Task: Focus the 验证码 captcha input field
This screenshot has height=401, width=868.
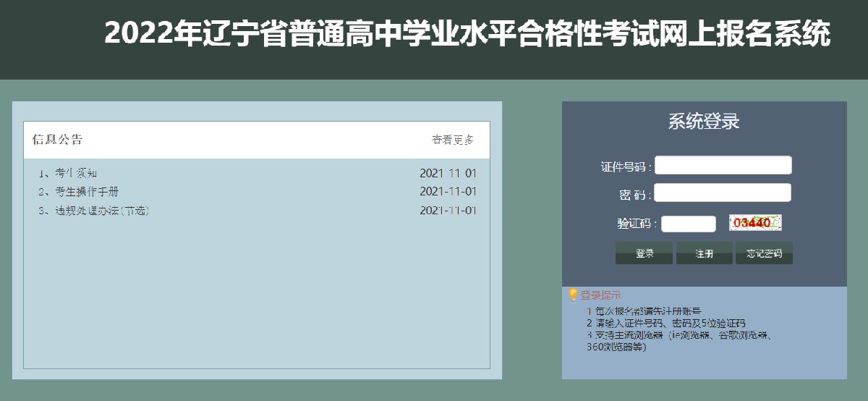Action: click(x=688, y=224)
